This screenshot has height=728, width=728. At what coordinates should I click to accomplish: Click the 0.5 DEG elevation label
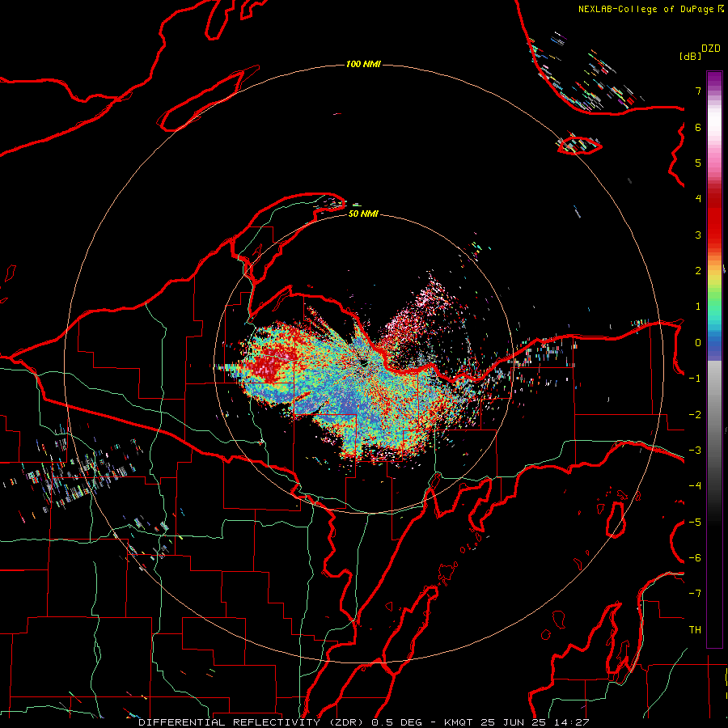pos(397,722)
